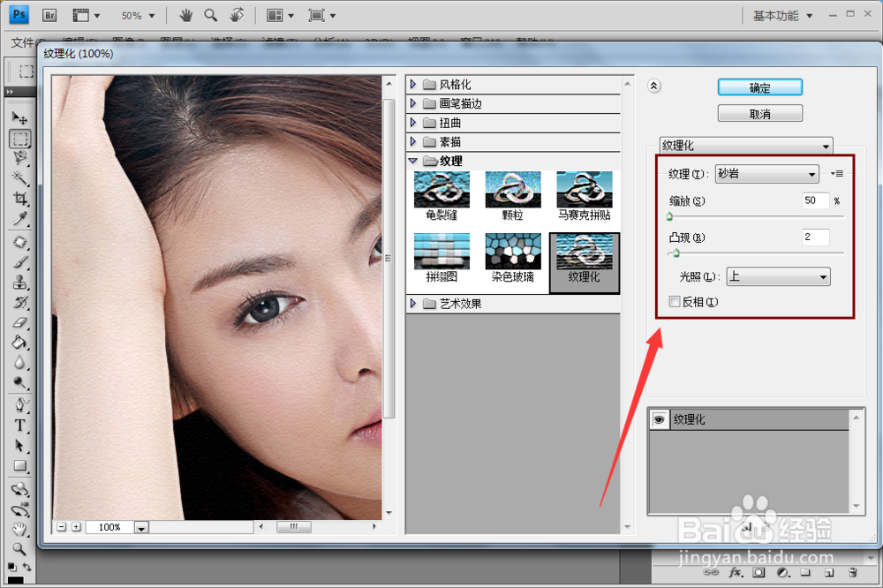This screenshot has width=883, height=588.
Task: Expand the 扭曲 filter folder
Action: [413, 123]
